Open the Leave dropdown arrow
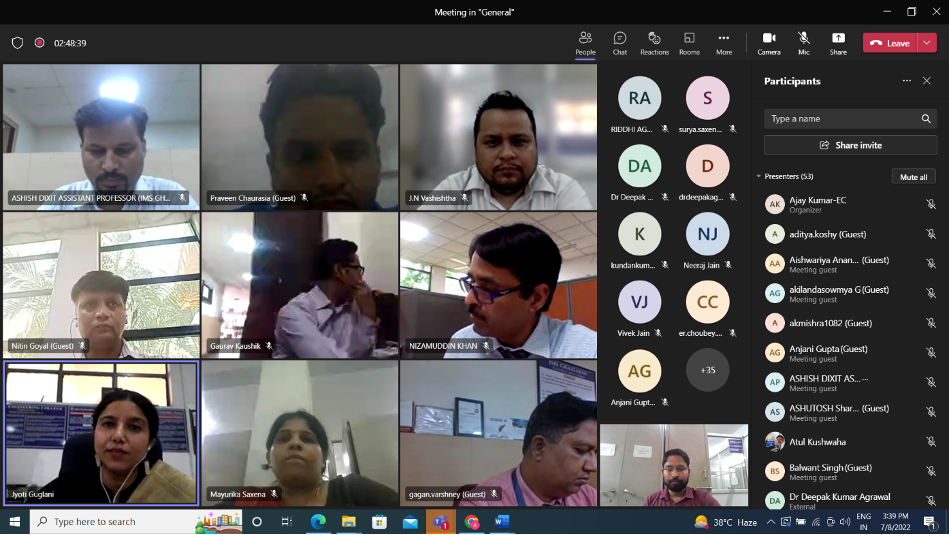 click(927, 43)
